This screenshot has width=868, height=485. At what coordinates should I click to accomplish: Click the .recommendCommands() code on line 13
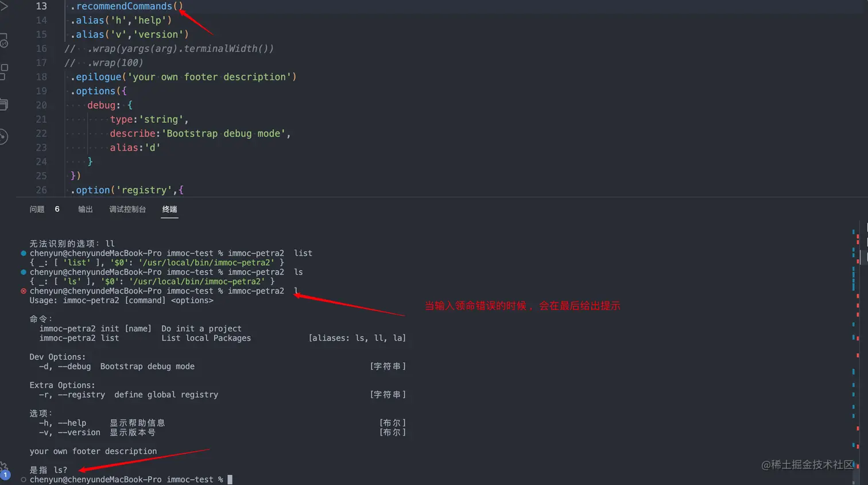[126, 6]
